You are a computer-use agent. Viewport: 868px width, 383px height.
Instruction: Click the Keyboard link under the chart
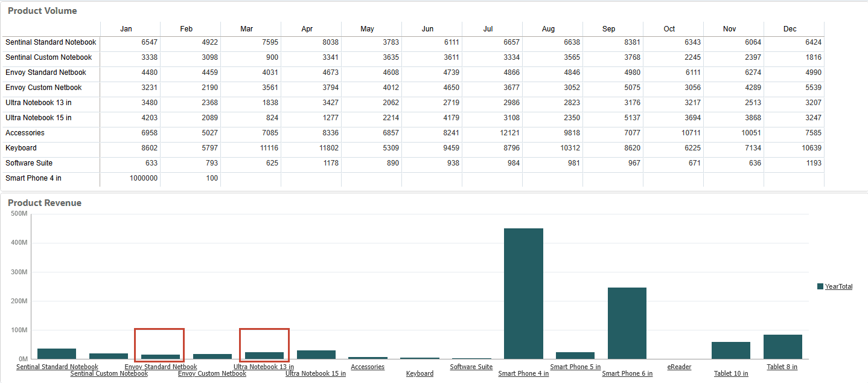click(420, 373)
